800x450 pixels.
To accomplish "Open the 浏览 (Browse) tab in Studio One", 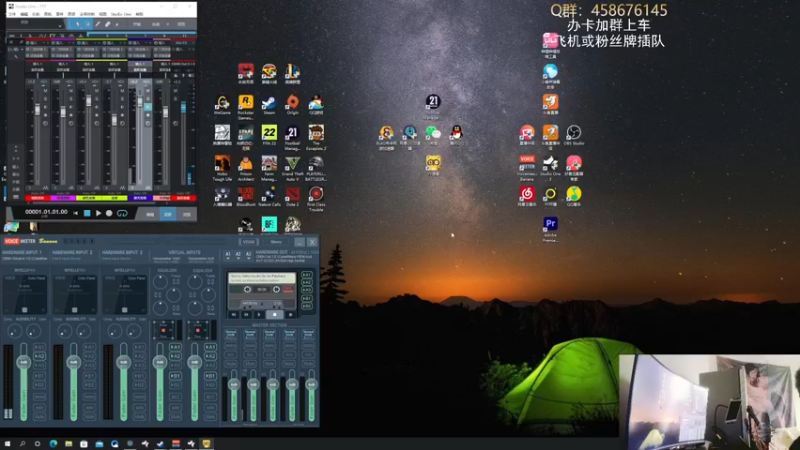I will point(186,214).
